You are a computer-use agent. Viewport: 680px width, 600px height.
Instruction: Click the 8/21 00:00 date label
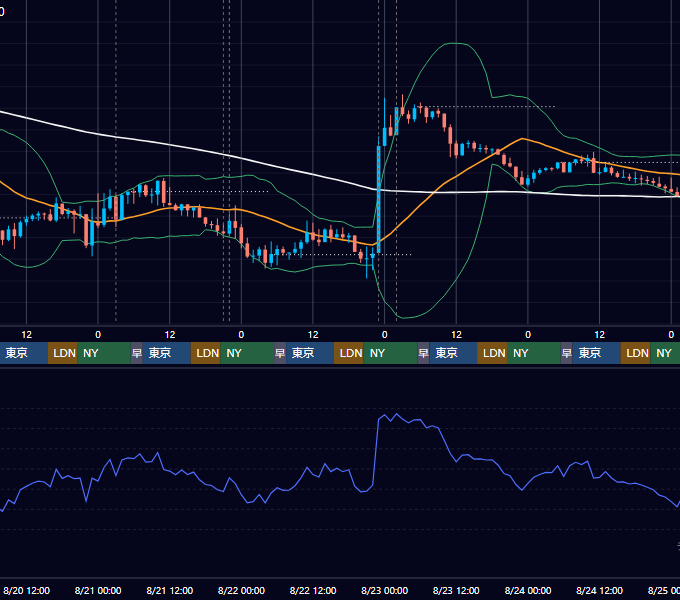pos(98,590)
